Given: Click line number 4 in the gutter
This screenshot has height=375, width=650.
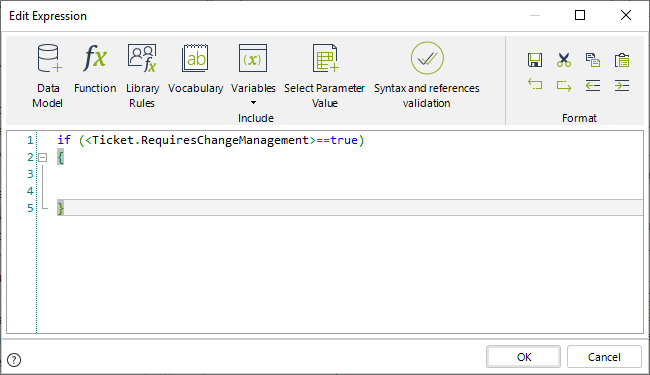Looking at the screenshot, I should (30, 191).
